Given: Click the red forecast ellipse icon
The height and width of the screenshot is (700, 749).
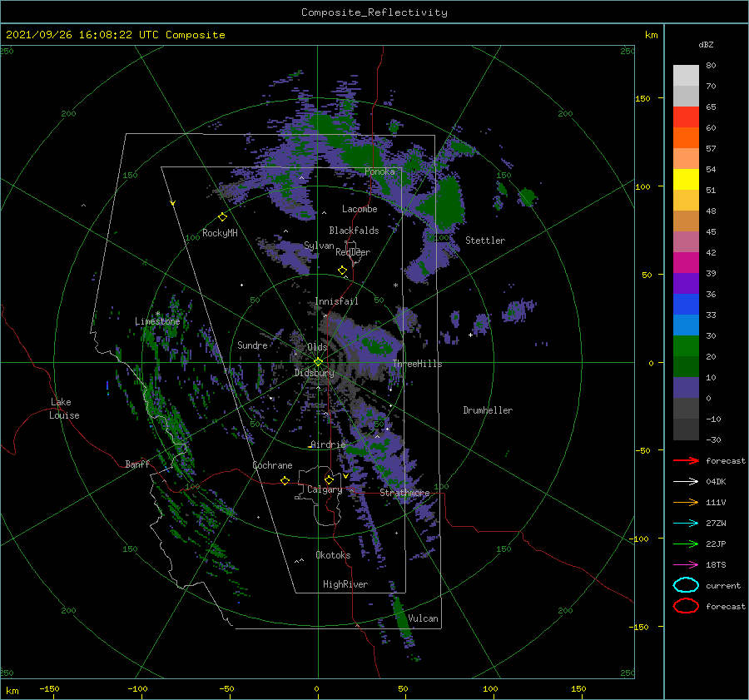Looking at the screenshot, I should point(686,606).
